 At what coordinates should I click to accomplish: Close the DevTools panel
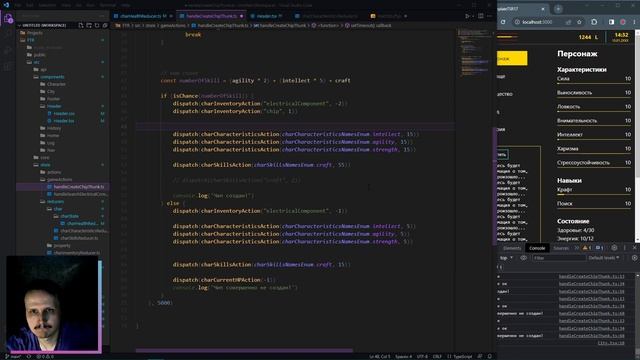click(634, 248)
